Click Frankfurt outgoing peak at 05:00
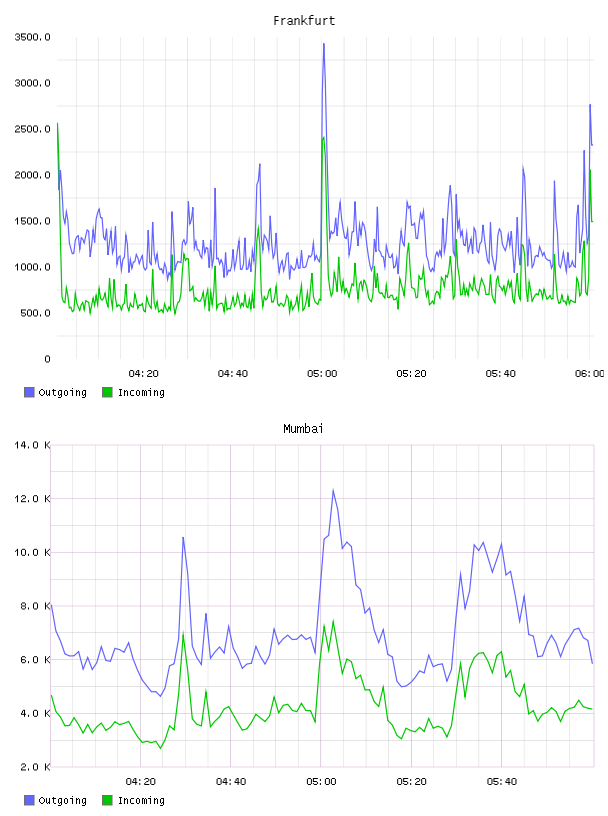Screen dimensions: 608x816 coord(324,45)
